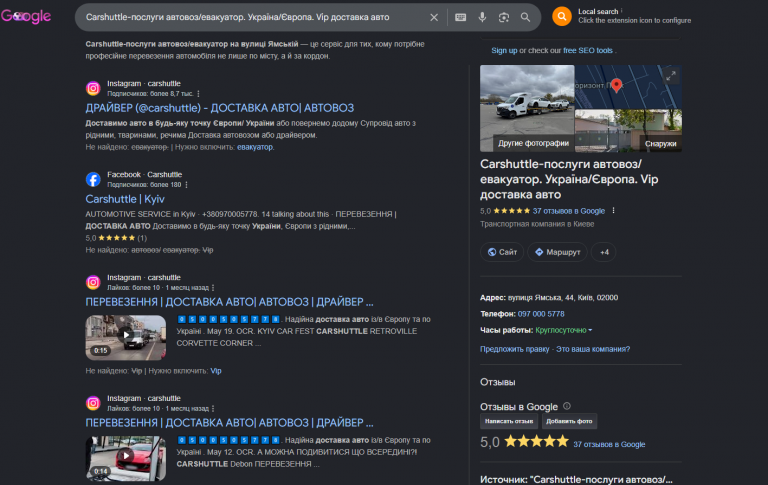Open the ПЕРЕВЕЗЕННЯ | ДОСТАВКА АВТО result dated May 12
The image size is (768, 485).
(229, 422)
